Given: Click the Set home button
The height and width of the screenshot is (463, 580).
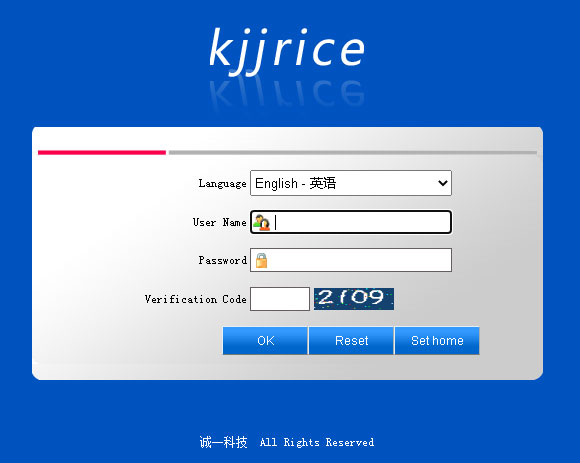Looking at the screenshot, I should click(x=437, y=341).
